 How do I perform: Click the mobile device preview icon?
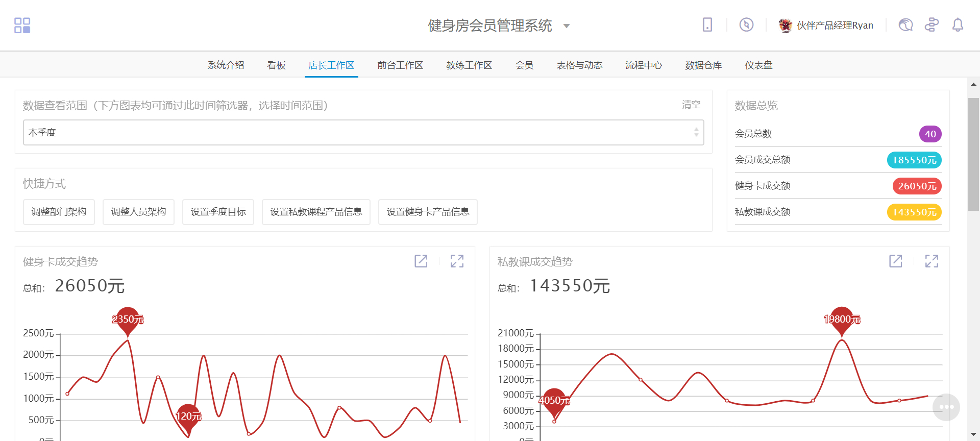pos(707,25)
